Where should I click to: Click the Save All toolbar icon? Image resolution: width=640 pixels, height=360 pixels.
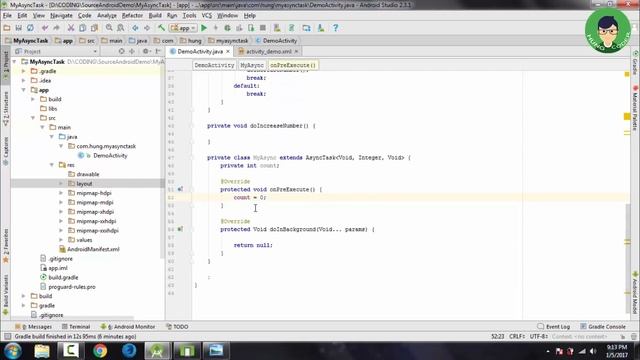(18, 28)
